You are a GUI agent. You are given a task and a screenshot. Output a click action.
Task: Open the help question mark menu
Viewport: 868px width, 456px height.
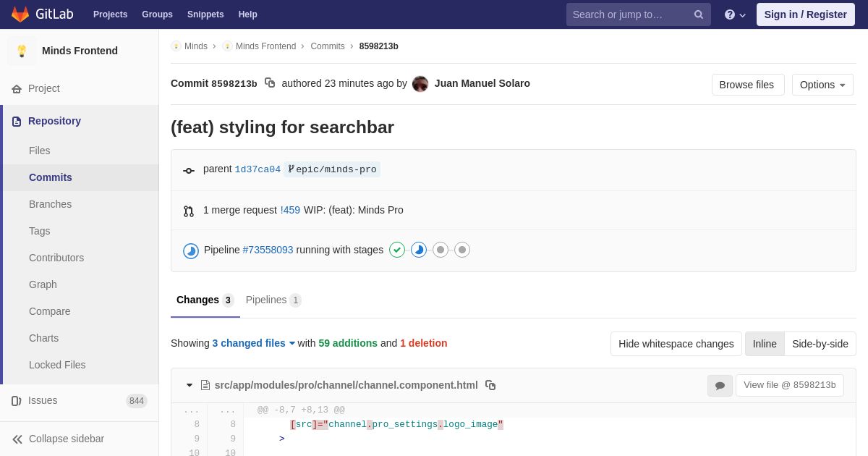pos(735,14)
